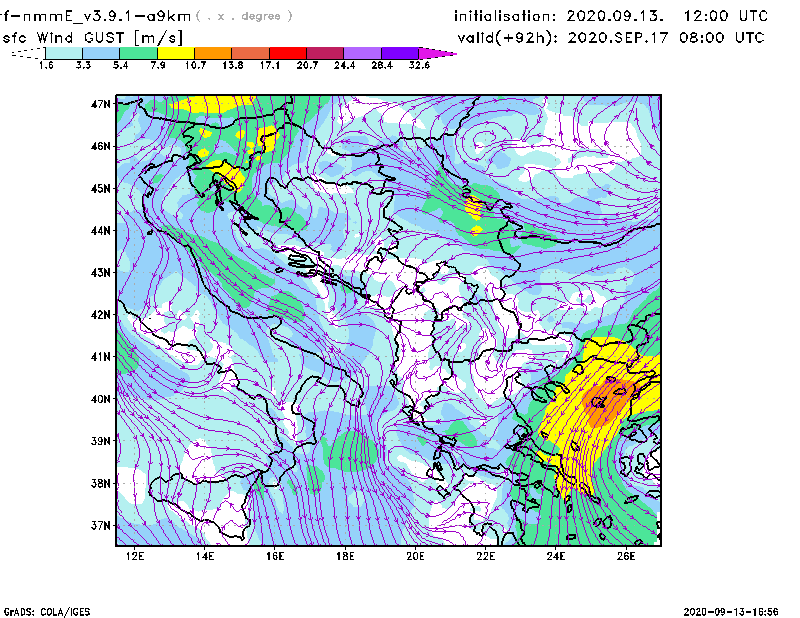Click the model name text 'nmmE_v3.9.1-a9km'
This screenshot has width=800, height=618.
coord(107,16)
